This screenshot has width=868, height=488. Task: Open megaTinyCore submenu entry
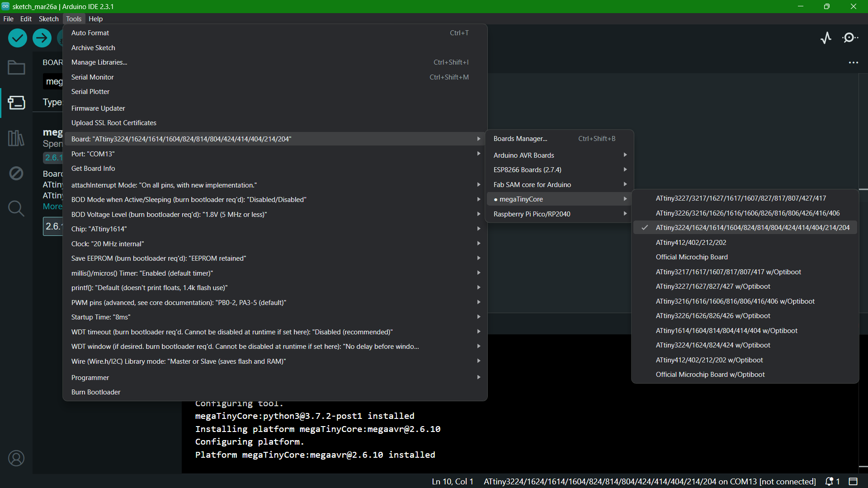click(559, 199)
